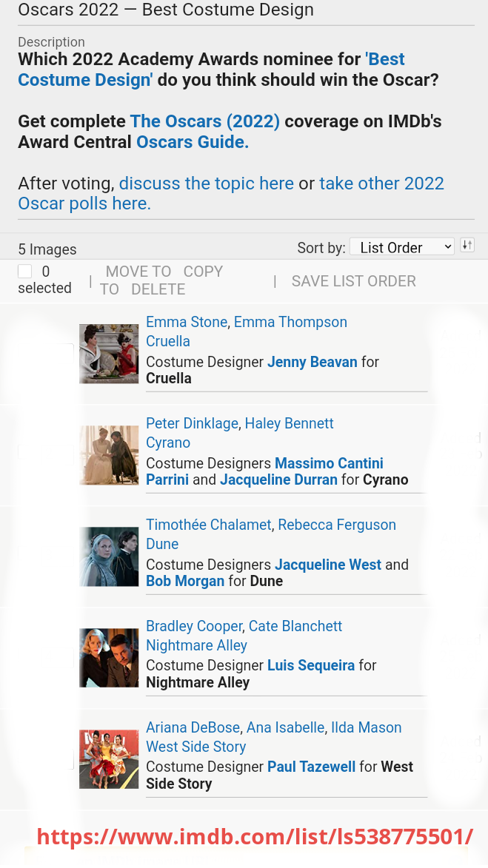The width and height of the screenshot is (488, 868).
Task: Click the Timothée Chalamet link
Action: point(208,525)
